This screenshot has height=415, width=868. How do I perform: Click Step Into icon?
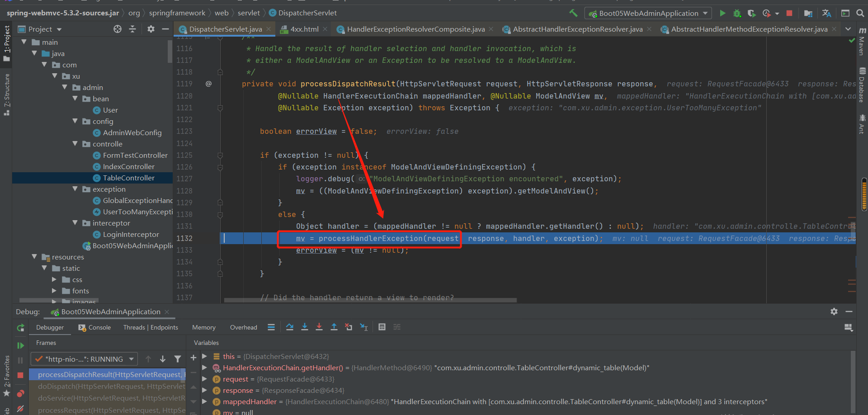(305, 327)
